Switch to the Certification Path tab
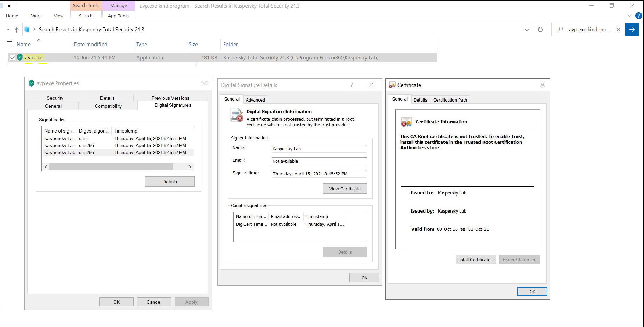The height and width of the screenshot is (327, 644). point(450,100)
